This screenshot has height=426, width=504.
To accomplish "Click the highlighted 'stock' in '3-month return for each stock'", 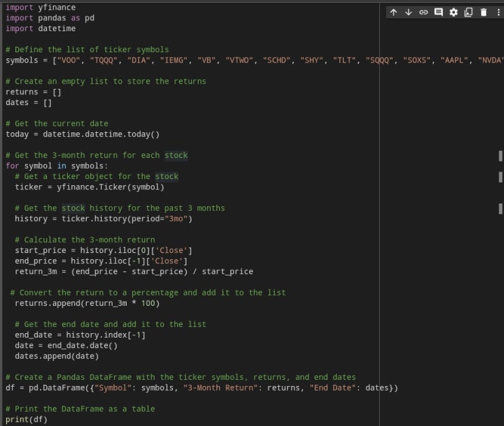I will (x=176, y=155).
